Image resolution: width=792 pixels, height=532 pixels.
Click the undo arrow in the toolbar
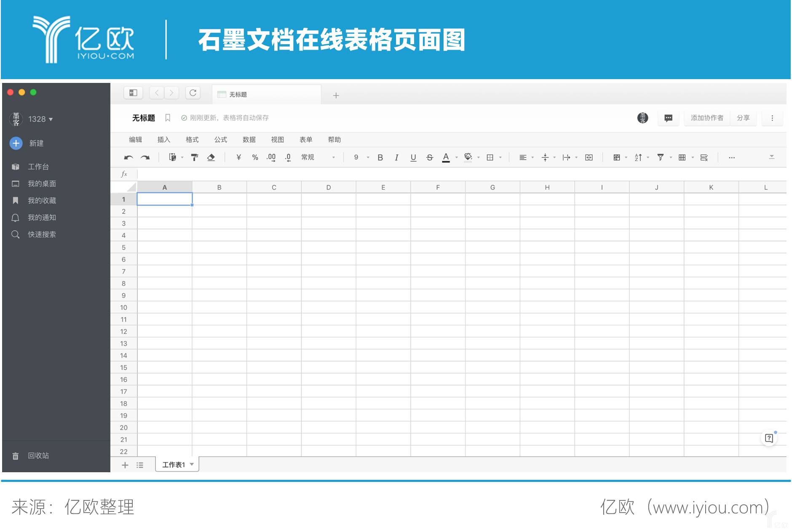(128, 157)
